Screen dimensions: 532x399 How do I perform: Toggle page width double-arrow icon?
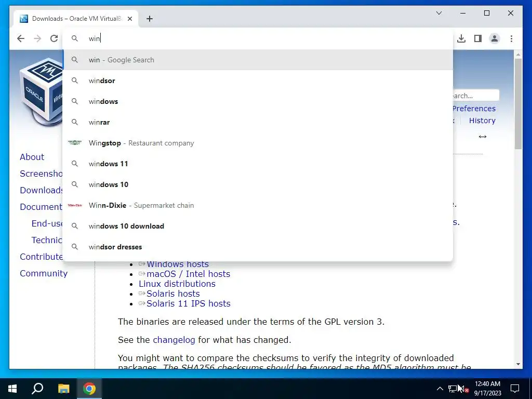[x=483, y=137]
